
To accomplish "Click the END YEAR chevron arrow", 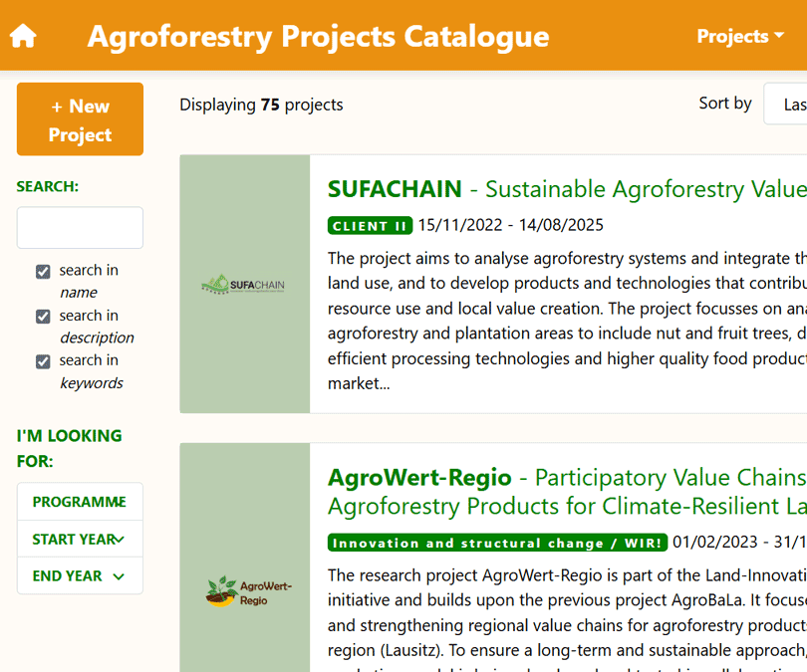I will [x=119, y=576].
